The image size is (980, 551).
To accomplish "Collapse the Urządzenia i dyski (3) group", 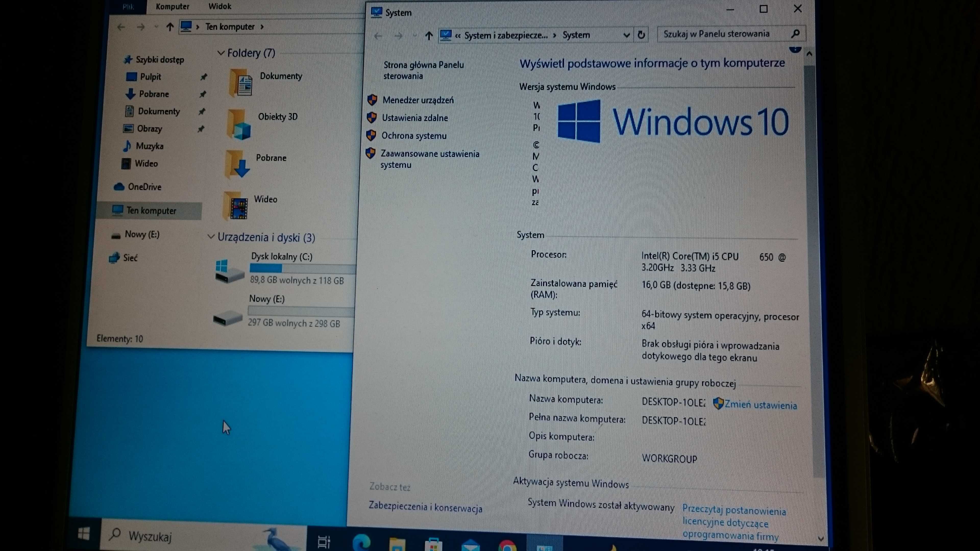I will click(x=211, y=236).
